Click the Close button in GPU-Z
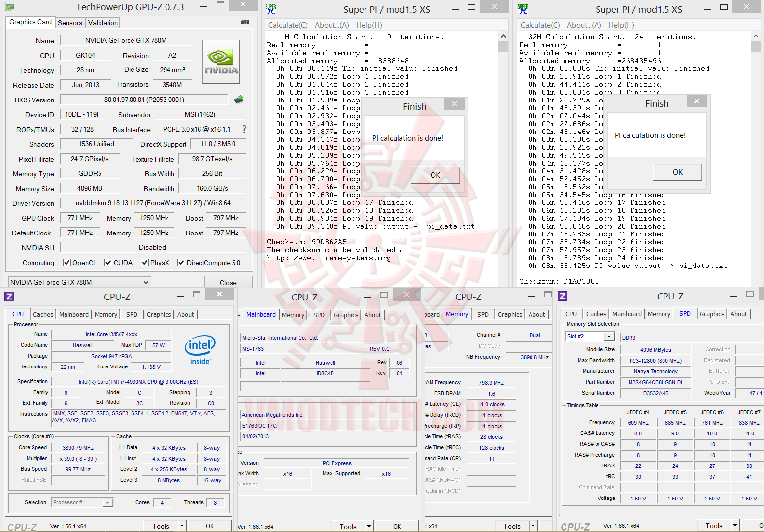Viewport: 764px width, 532px height. coord(228,282)
